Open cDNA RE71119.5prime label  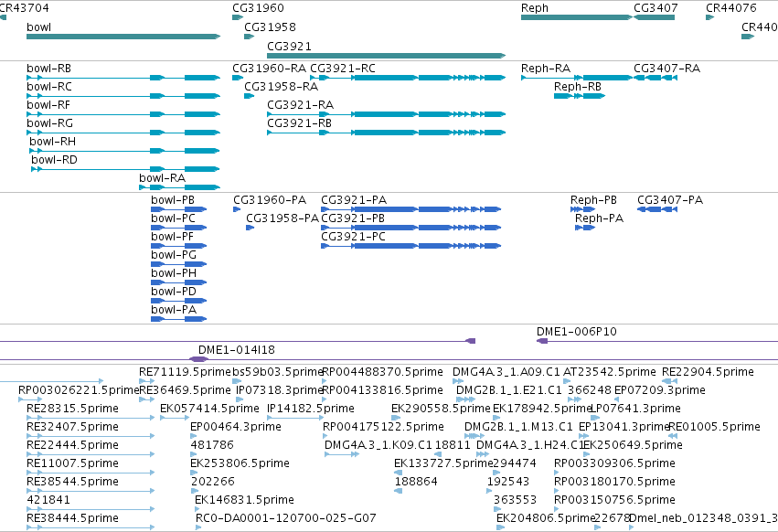point(186,372)
